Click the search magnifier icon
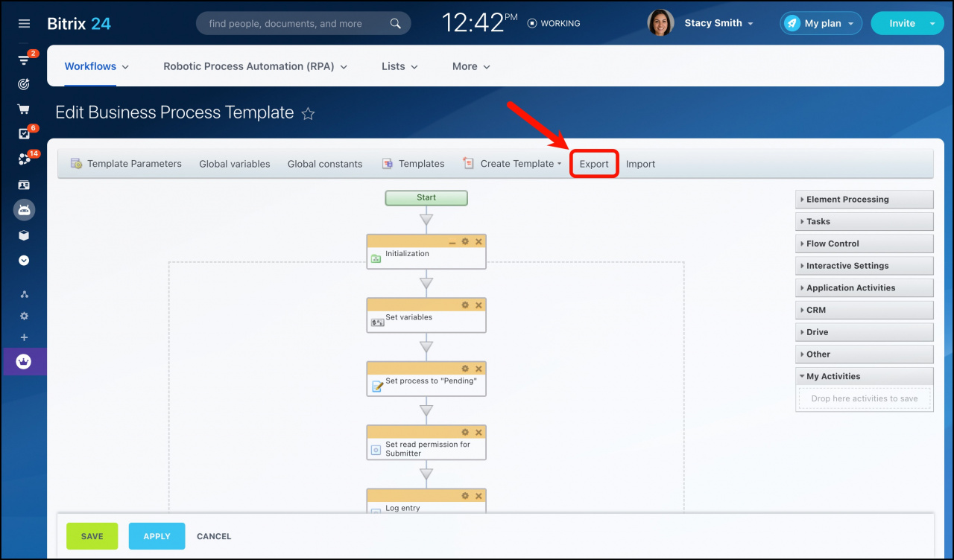 click(x=396, y=24)
